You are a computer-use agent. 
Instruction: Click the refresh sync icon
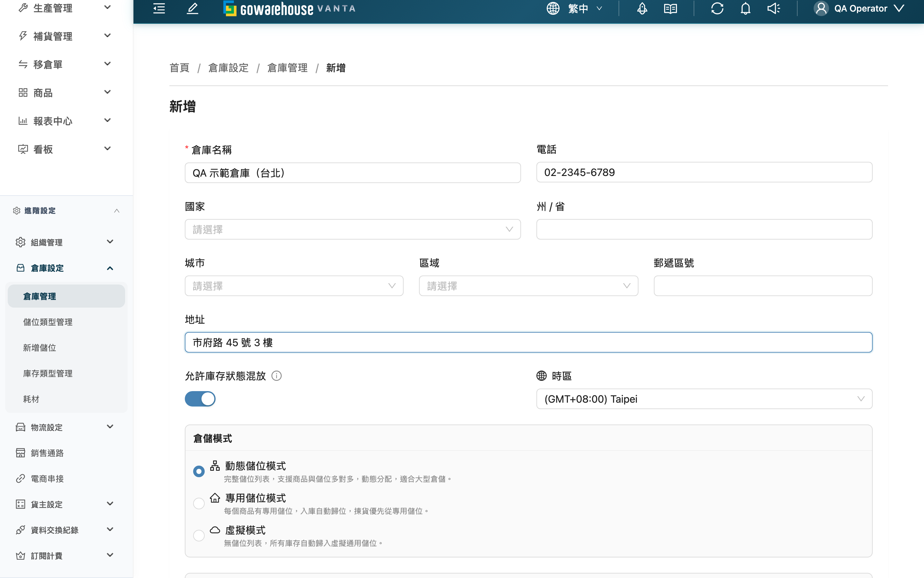pos(717,8)
